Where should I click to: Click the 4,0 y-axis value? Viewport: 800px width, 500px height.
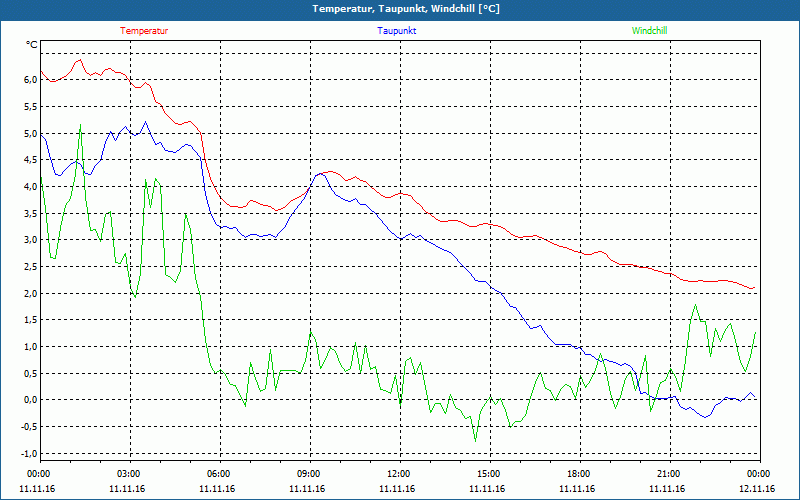tap(31, 187)
